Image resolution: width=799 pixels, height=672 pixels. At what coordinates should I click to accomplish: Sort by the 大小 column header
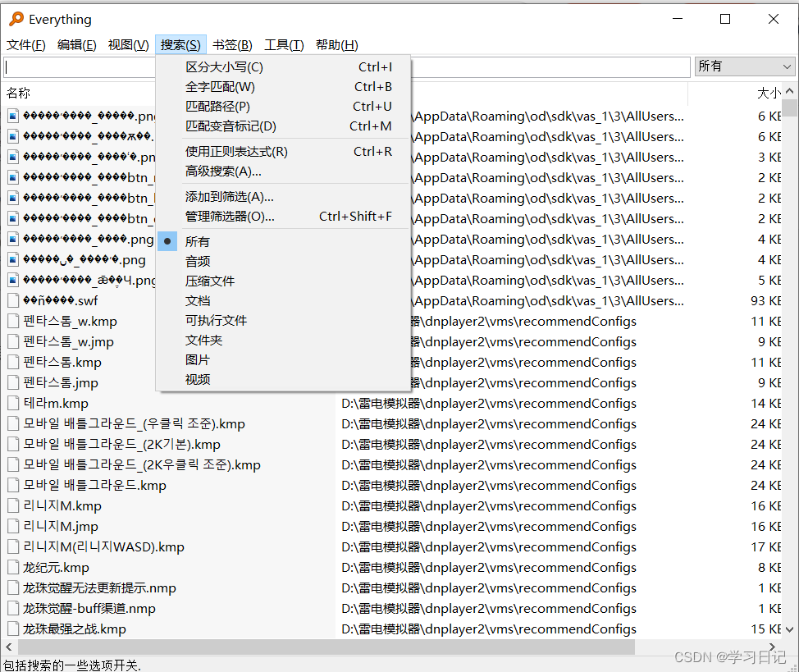point(769,93)
